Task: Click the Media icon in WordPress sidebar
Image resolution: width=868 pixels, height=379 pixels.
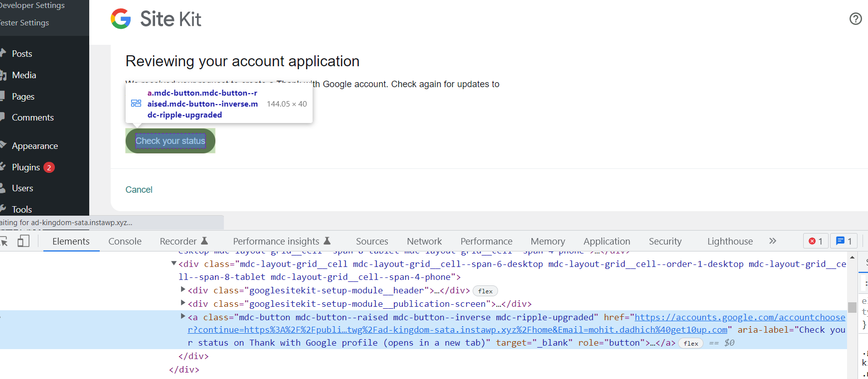Action: click(x=3, y=75)
